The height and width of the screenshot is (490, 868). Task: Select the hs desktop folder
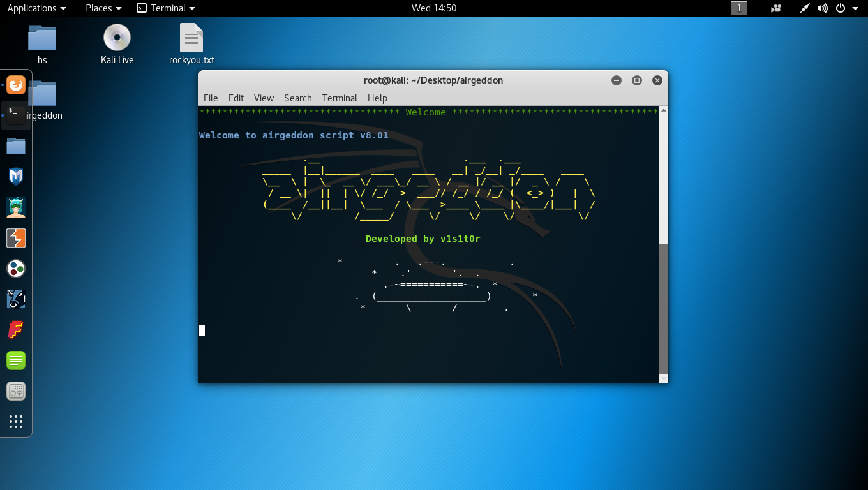point(42,45)
